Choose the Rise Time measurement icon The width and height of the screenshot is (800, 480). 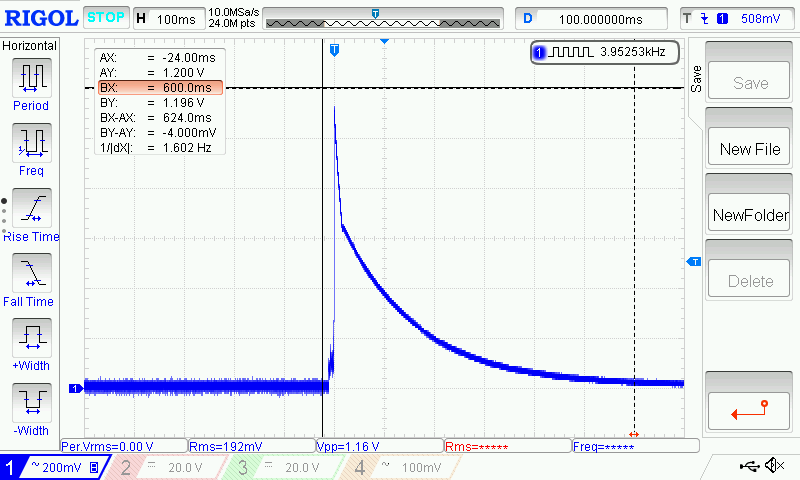click(x=31, y=208)
